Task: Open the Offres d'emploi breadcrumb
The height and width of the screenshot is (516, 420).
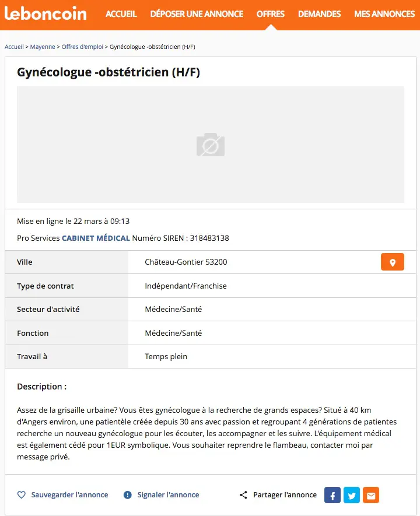Action: (82, 47)
